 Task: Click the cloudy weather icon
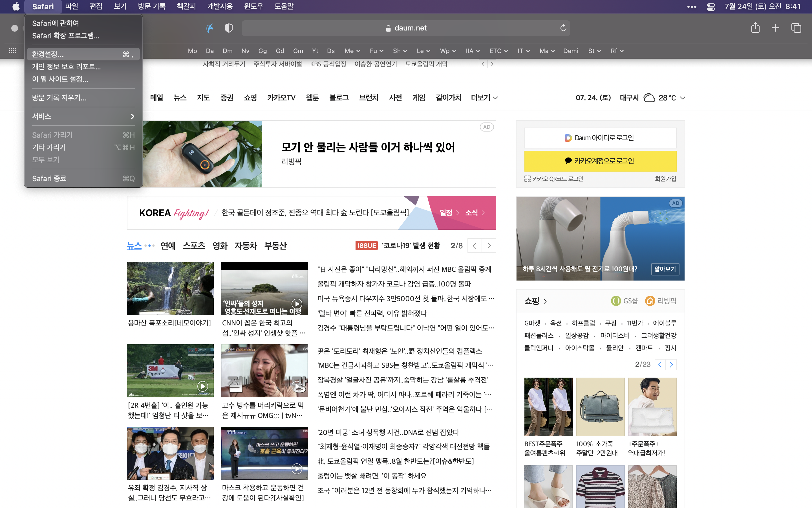649,98
